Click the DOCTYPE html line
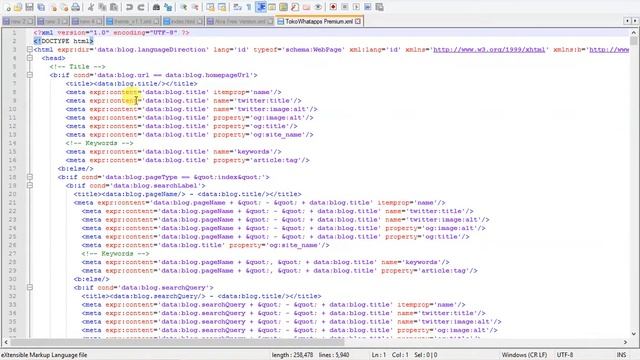Viewport: 640px width, 360px height. 64,41
